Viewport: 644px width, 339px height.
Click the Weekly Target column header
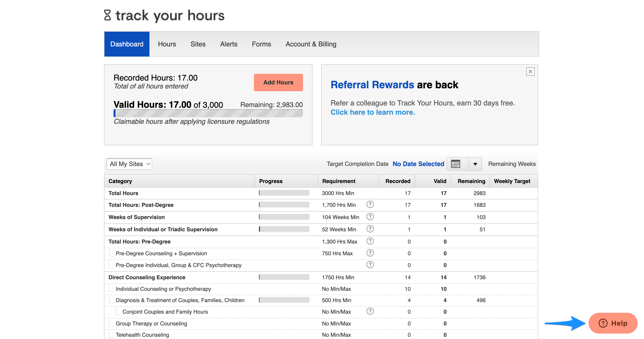click(514, 181)
